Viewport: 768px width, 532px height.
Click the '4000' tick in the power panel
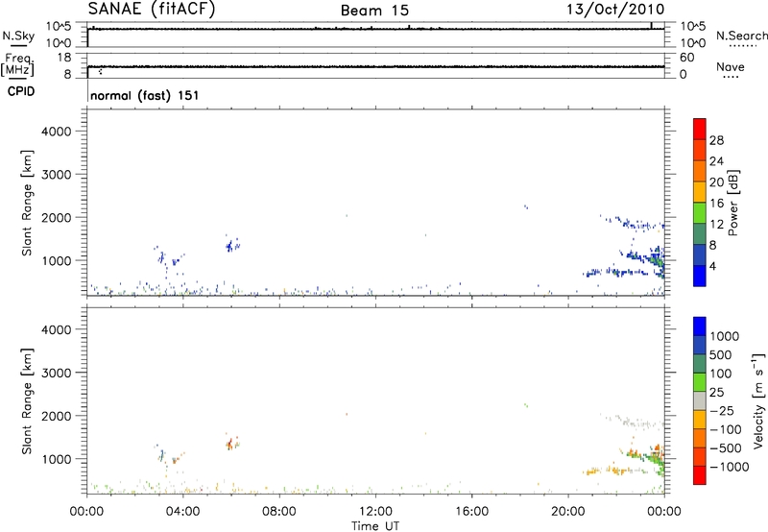pyautogui.click(x=56, y=132)
